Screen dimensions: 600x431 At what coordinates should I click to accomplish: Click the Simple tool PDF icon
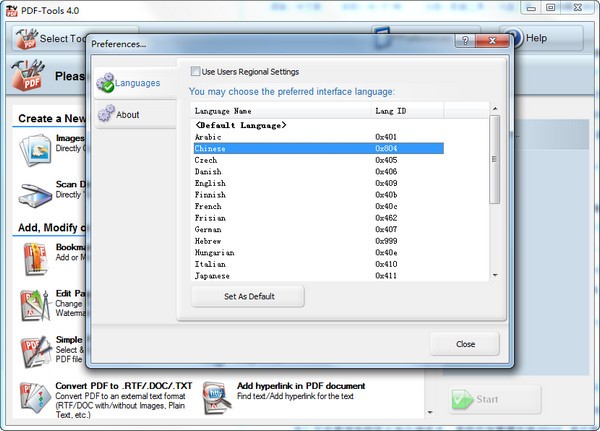pyautogui.click(x=36, y=352)
